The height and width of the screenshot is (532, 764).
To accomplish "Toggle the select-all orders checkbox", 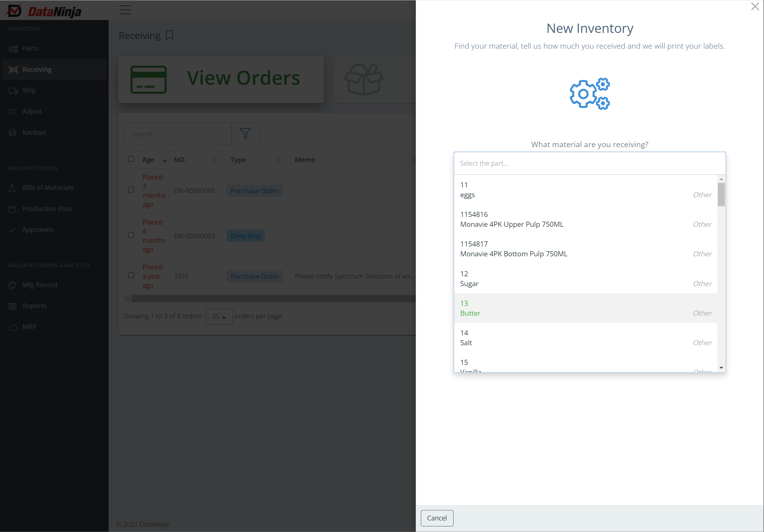I will point(131,159).
